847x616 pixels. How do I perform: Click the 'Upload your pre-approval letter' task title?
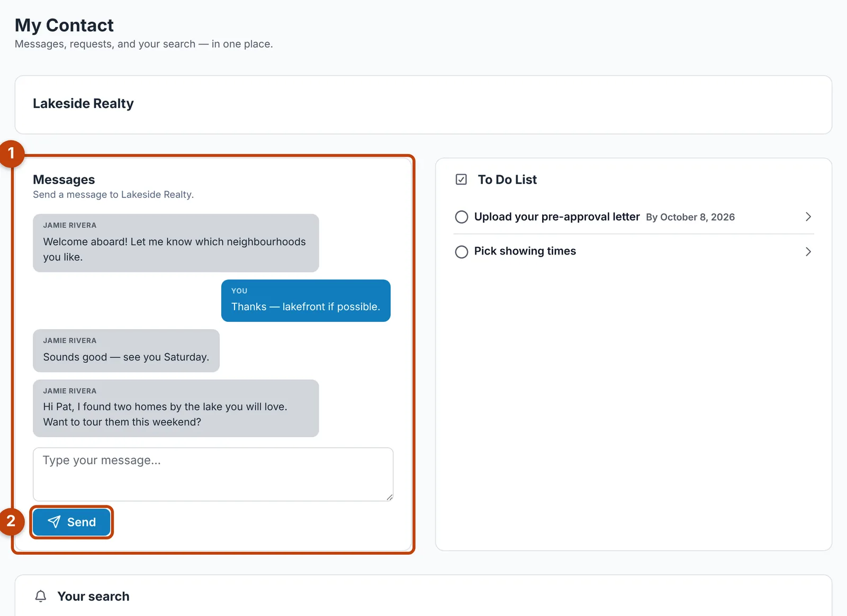point(557,217)
